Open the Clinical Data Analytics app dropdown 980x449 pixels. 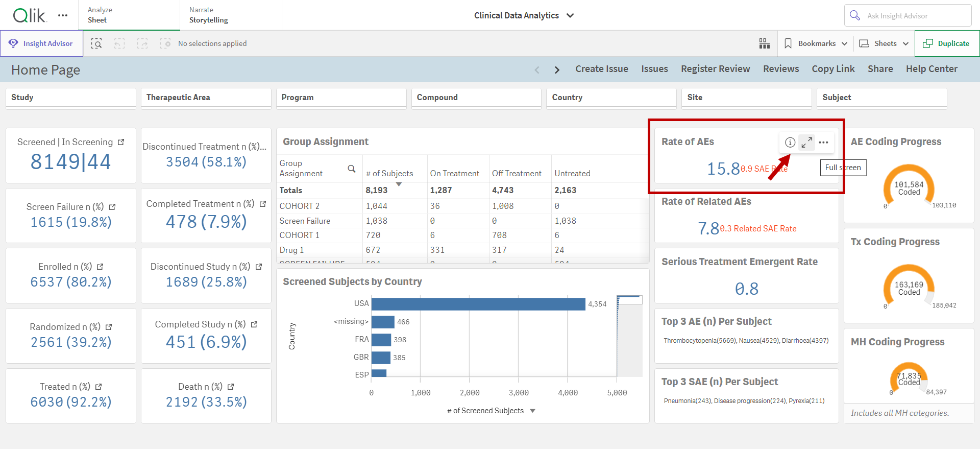click(x=570, y=15)
